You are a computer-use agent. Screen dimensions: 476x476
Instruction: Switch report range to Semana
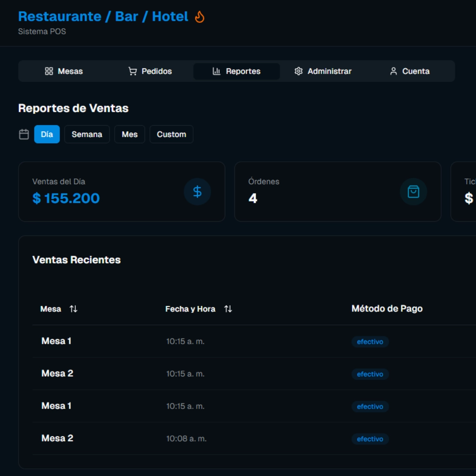point(87,134)
